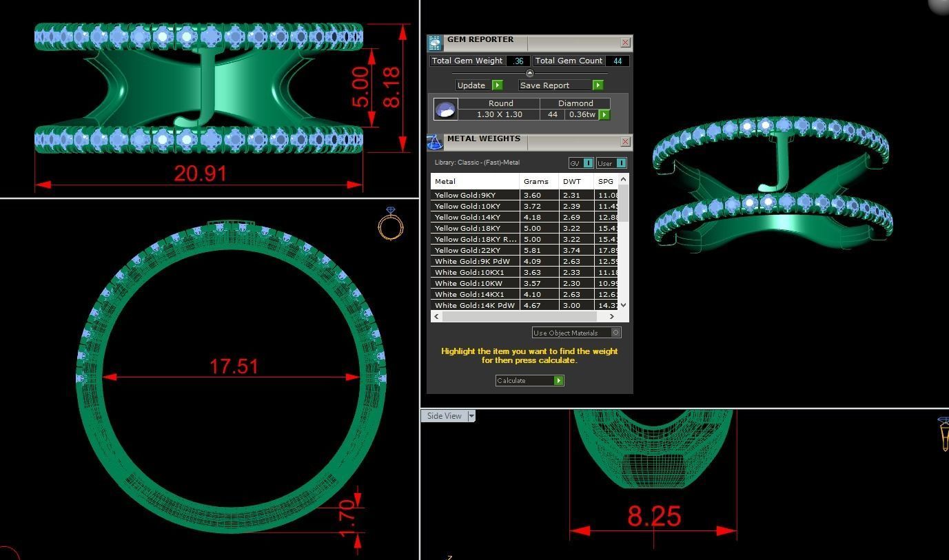Screen dimensions: 949x560
Task: Select the Yellow Gold:9KY row
Action: click(524, 195)
